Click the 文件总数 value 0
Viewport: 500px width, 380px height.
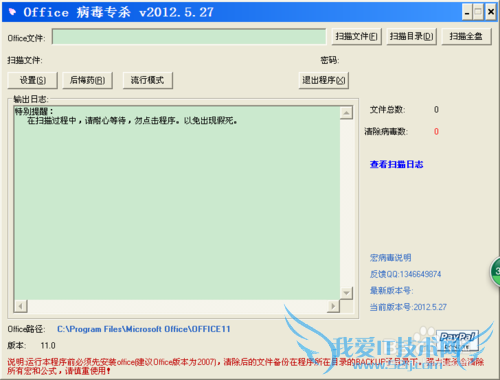tap(436, 110)
